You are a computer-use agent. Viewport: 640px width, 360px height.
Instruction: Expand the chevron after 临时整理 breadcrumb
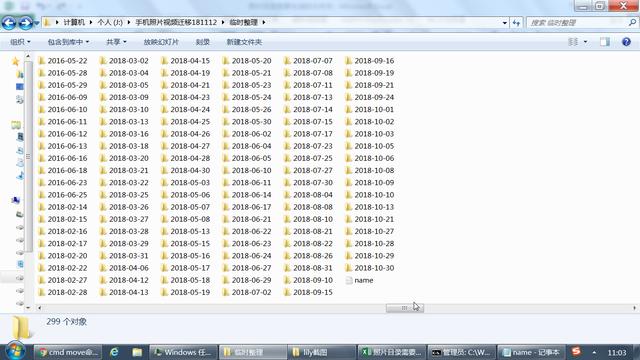point(264,22)
